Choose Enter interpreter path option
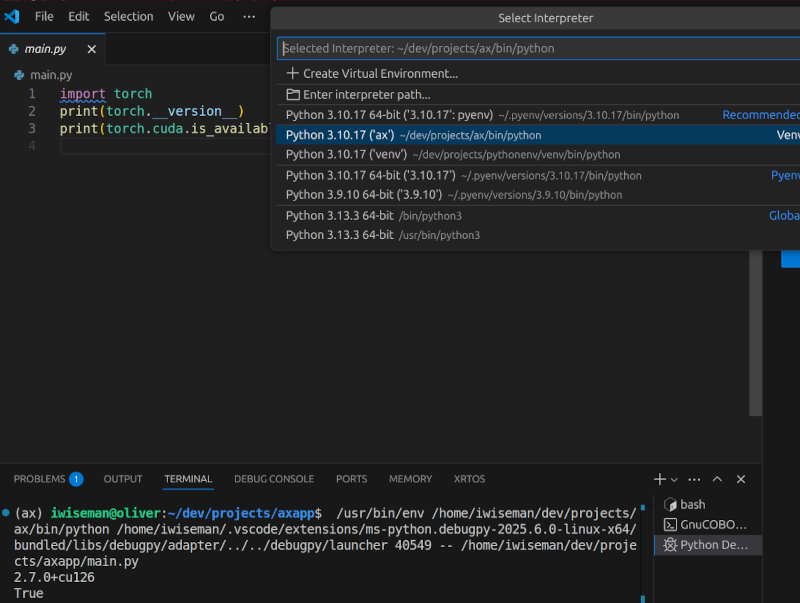This screenshot has height=603, width=800. coord(538,95)
